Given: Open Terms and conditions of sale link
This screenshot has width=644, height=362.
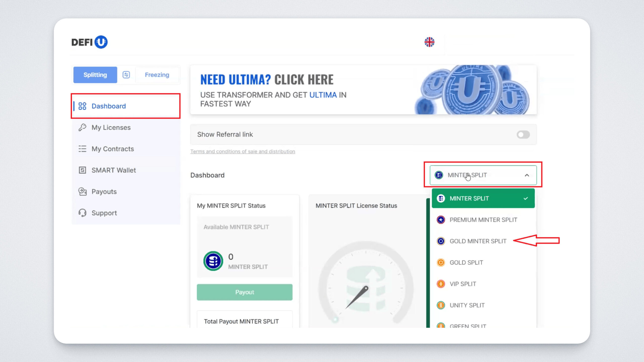Looking at the screenshot, I should pos(243,151).
